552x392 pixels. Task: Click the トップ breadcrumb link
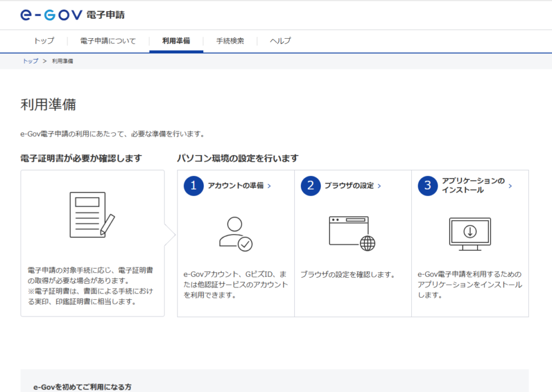click(30, 61)
